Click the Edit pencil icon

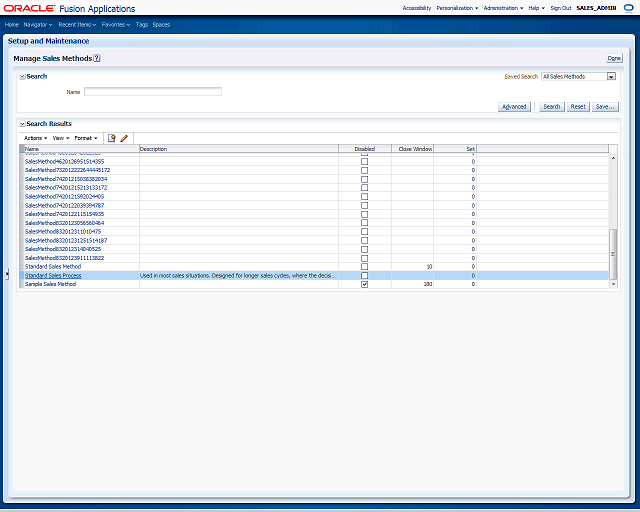[x=124, y=138]
